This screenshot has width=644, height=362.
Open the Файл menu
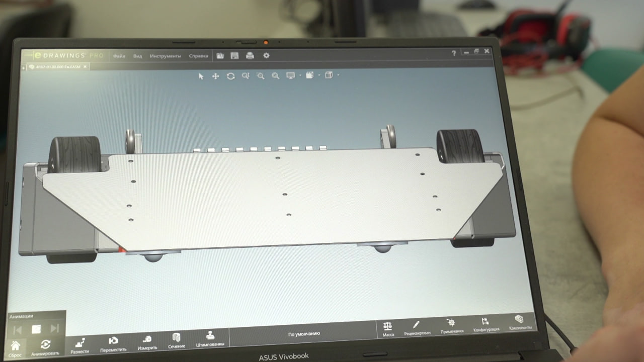(x=119, y=56)
